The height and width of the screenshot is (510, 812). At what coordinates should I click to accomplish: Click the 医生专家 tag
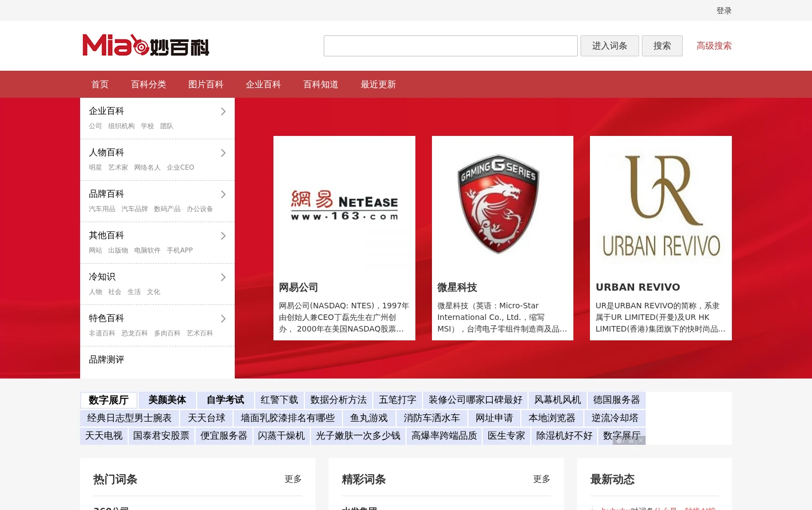[x=507, y=436]
